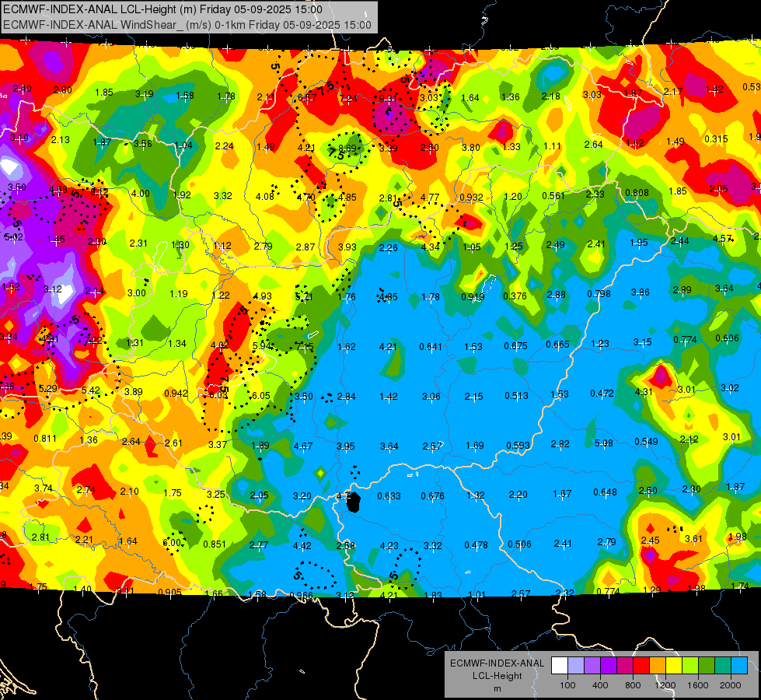Click the wind shear value 0.932
Viewport: 761px width, 700px height.
tap(471, 198)
